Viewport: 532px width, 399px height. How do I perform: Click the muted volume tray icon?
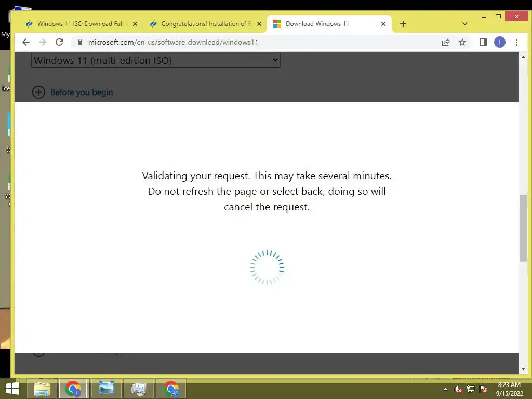click(x=458, y=389)
